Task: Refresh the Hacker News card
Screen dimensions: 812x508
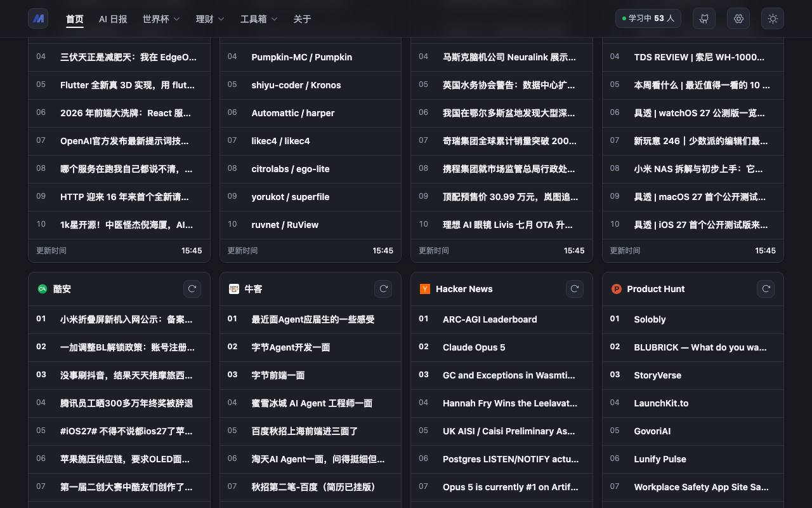Action: [575, 289]
